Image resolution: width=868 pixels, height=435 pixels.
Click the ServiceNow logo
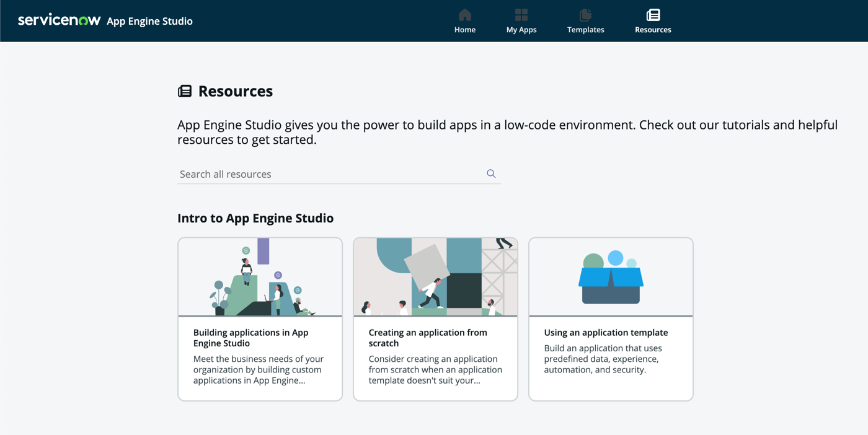point(60,20)
